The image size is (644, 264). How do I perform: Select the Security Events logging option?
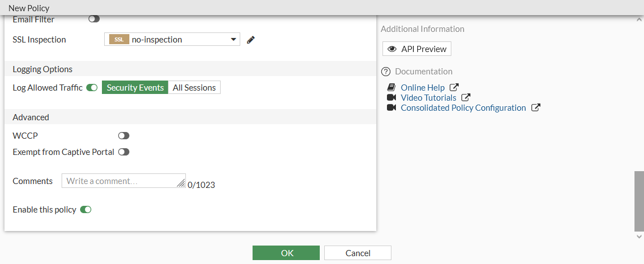point(135,88)
